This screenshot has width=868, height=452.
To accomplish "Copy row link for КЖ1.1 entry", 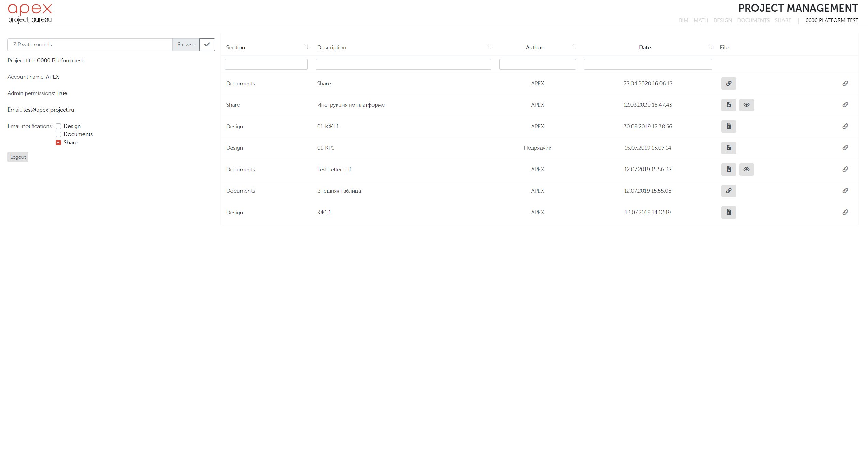I will click(x=845, y=213).
